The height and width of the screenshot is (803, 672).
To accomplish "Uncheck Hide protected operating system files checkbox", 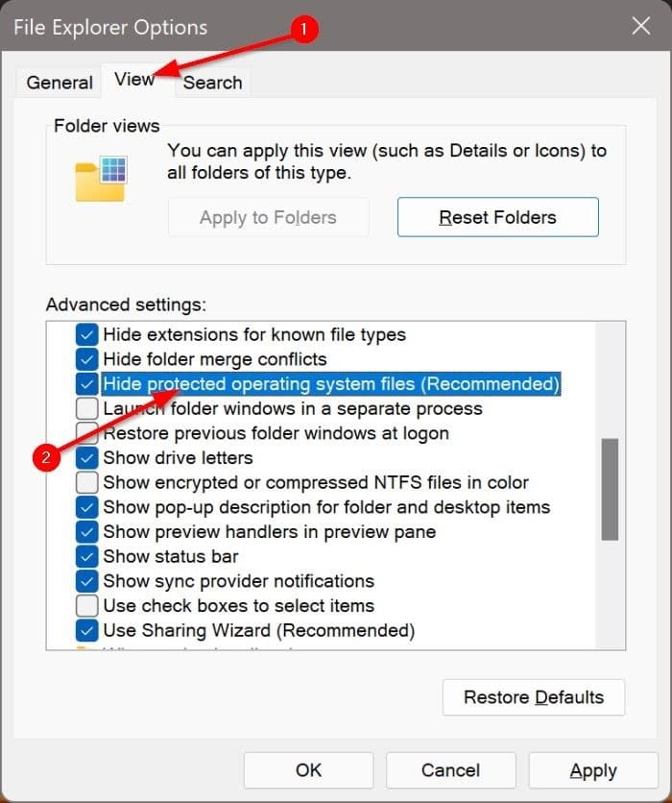I will [x=86, y=384].
